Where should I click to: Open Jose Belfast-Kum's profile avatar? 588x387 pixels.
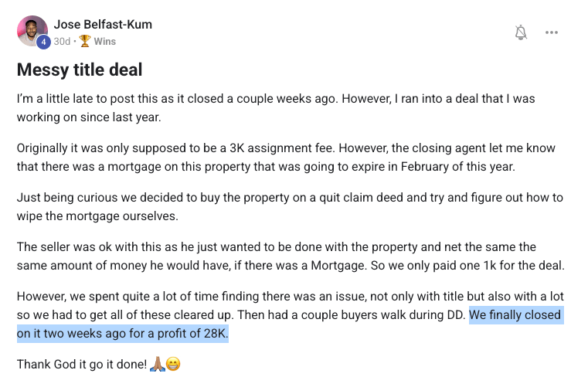point(32,31)
